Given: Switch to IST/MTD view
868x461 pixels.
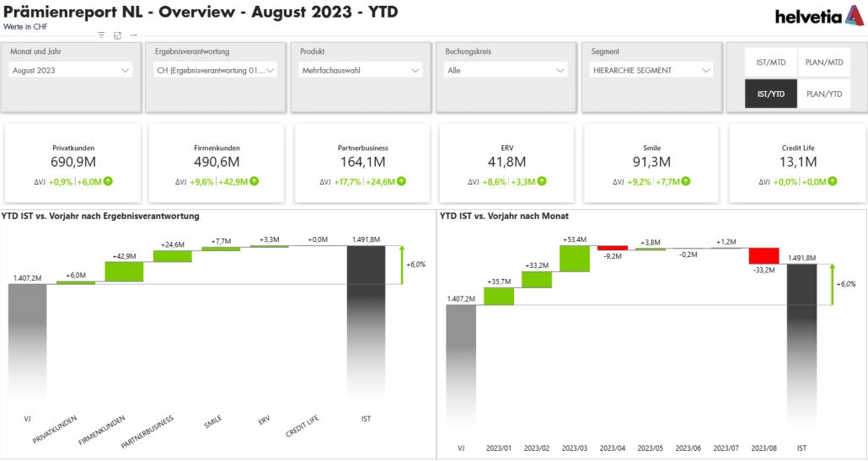Looking at the screenshot, I should coord(770,62).
